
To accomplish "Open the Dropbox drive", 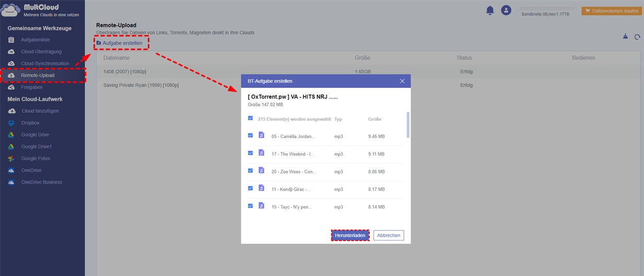I will coord(30,123).
